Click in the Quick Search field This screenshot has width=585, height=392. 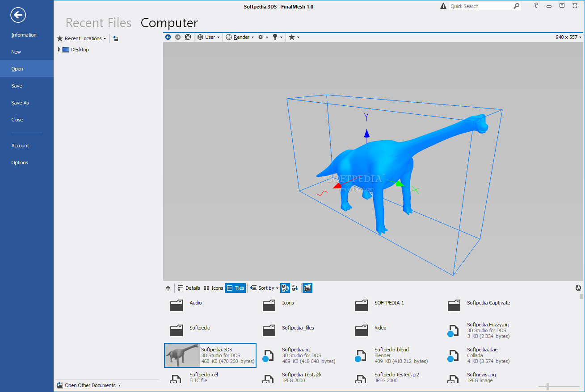click(480, 6)
